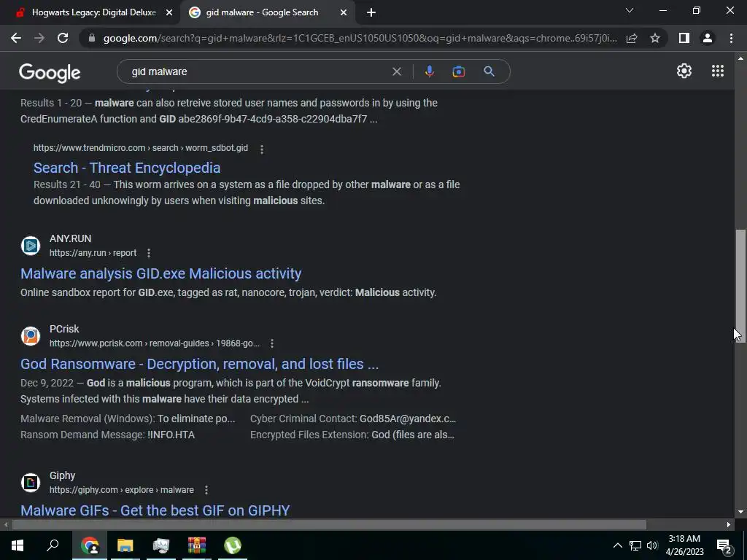Go back using the browser back arrow
The height and width of the screenshot is (560, 747).
coord(16,38)
